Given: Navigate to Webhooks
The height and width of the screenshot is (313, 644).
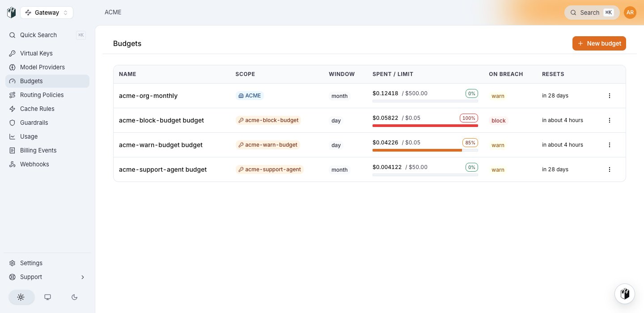Looking at the screenshot, I should pyautogui.click(x=47, y=164).
